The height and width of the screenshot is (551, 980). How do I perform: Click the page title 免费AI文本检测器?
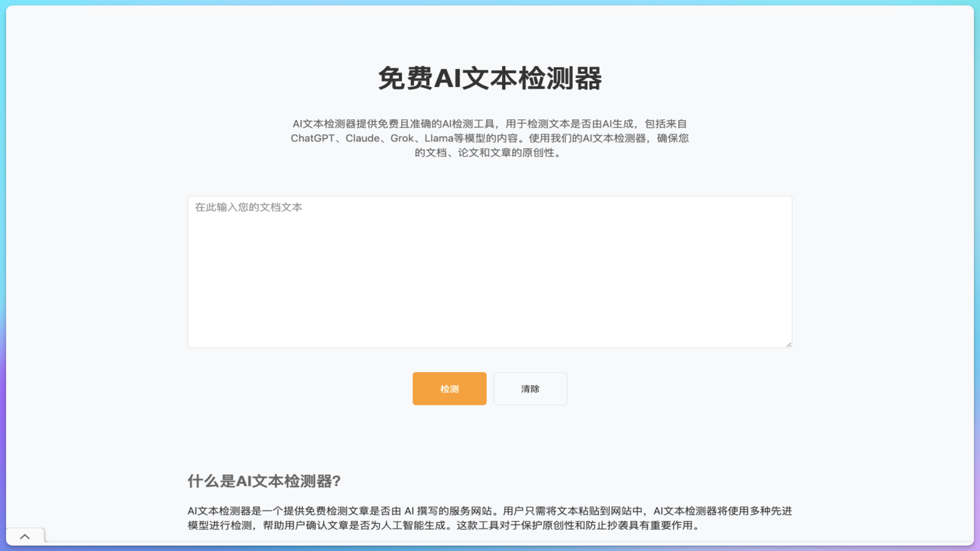click(489, 77)
